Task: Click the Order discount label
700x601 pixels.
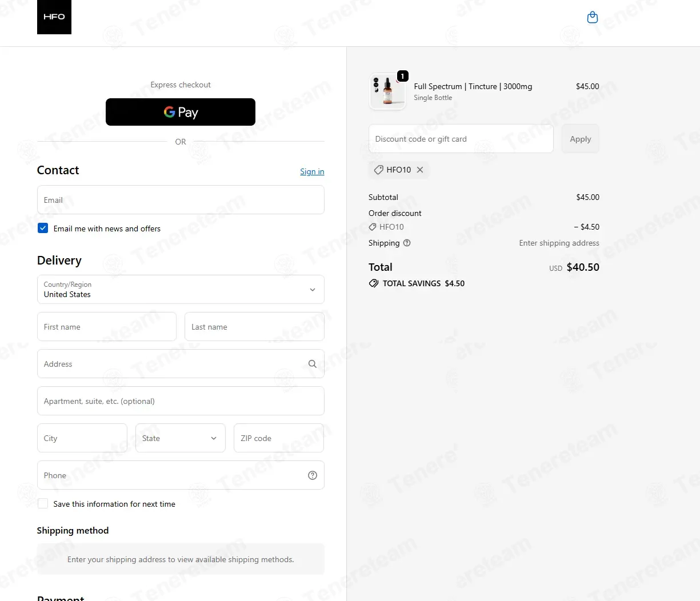Action: click(x=395, y=213)
